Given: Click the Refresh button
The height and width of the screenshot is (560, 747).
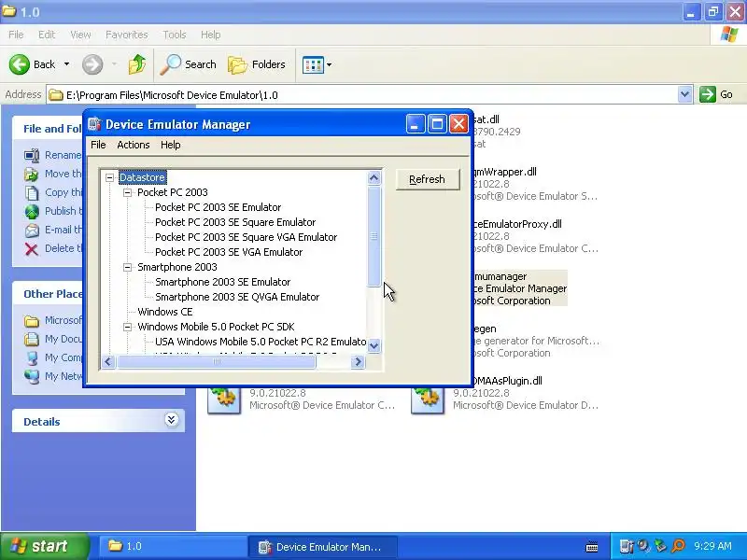Looking at the screenshot, I should tap(428, 179).
